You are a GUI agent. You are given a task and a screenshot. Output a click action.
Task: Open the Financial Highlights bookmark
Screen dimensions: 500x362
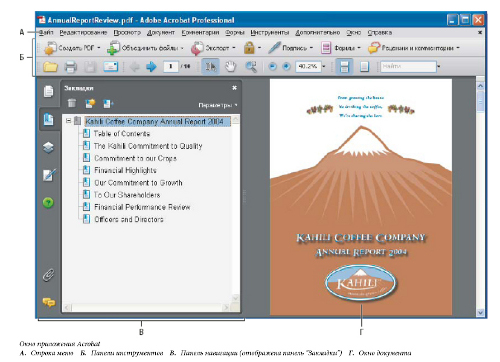(x=125, y=170)
